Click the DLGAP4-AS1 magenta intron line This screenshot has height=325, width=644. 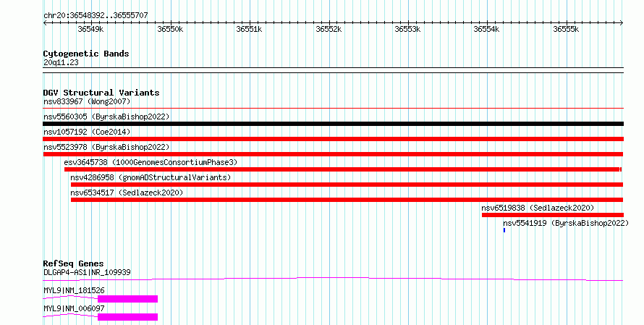333,279
